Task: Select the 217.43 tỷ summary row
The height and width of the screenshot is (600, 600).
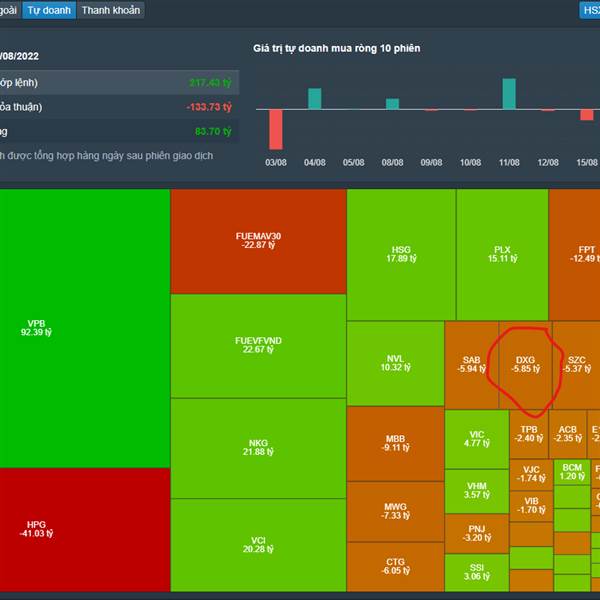Action: click(x=119, y=82)
